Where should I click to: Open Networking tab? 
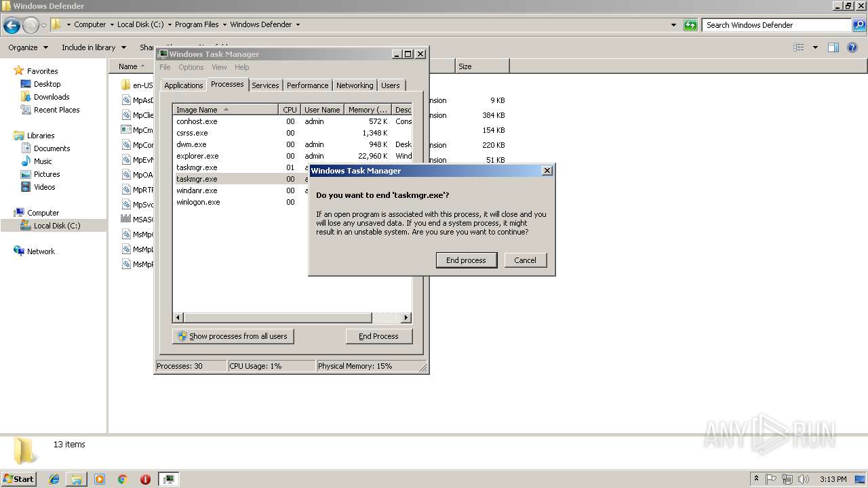click(x=355, y=85)
